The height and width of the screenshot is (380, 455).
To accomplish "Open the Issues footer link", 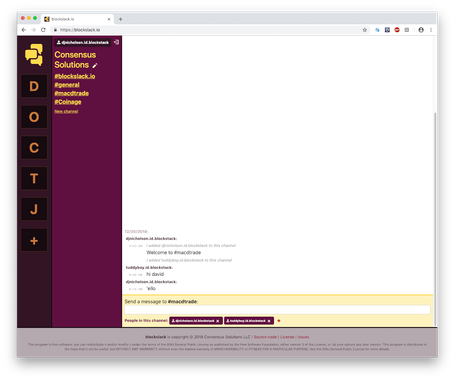I will click(303, 337).
